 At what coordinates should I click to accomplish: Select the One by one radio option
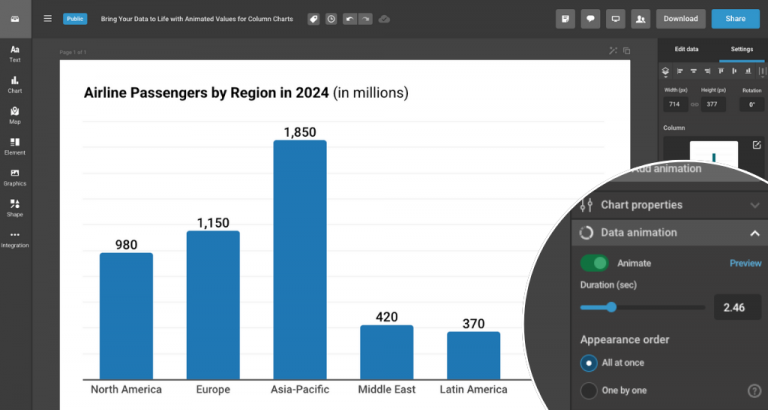tap(588, 390)
